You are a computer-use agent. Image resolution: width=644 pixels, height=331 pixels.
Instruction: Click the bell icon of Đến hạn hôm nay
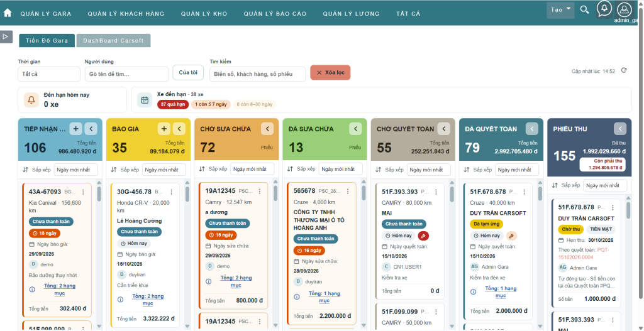pyautogui.click(x=31, y=100)
